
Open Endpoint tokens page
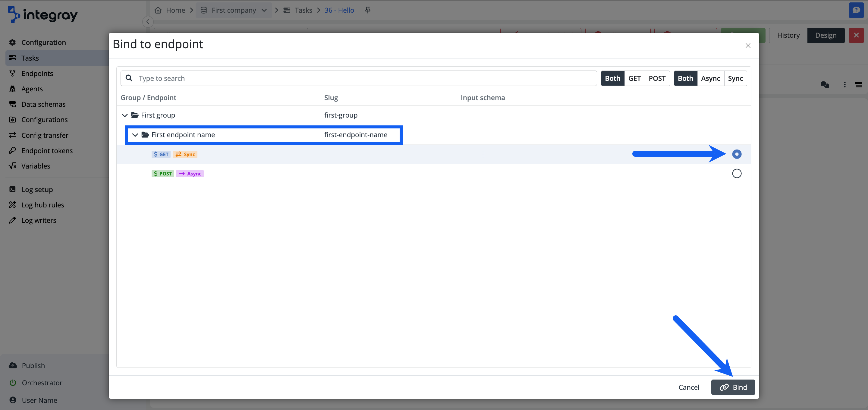click(47, 150)
